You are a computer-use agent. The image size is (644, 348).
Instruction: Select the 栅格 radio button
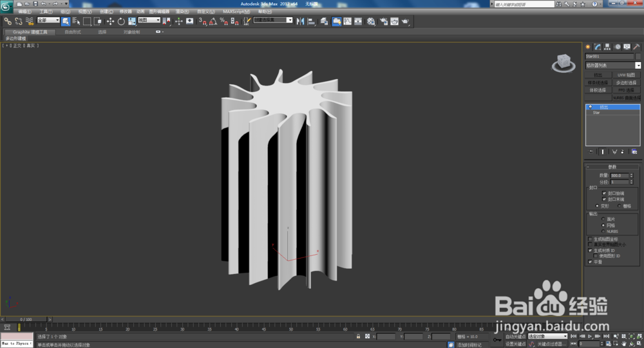[621, 206]
